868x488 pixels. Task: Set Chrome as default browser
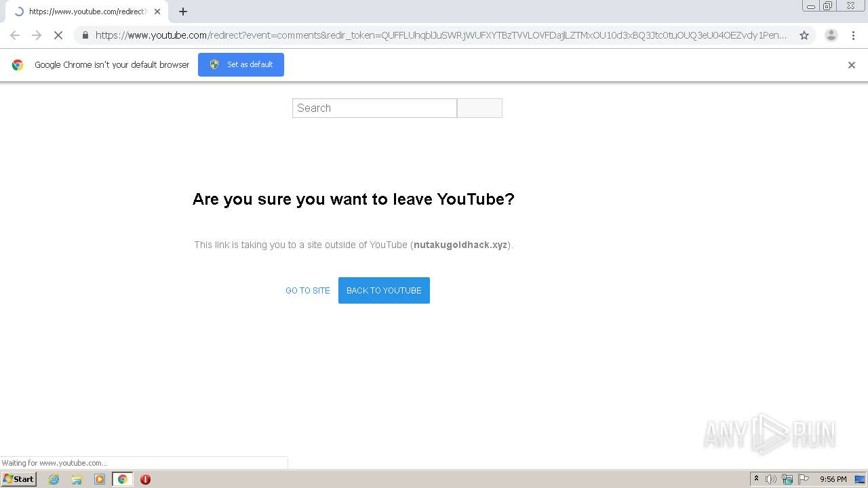tap(241, 64)
